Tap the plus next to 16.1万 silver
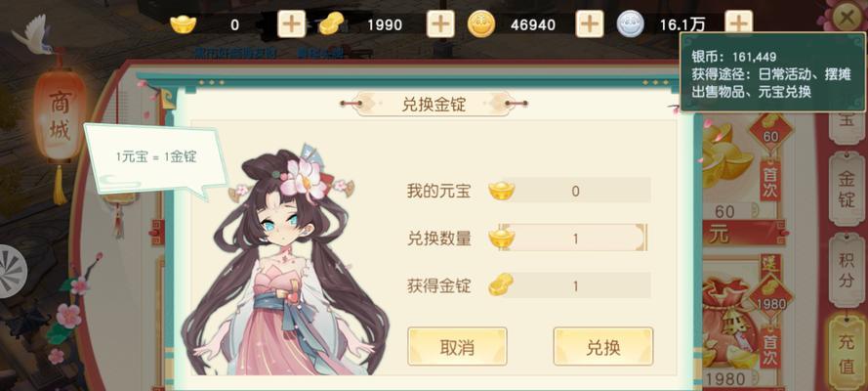The height and width of the screenshot is (391, 868). 739,22
